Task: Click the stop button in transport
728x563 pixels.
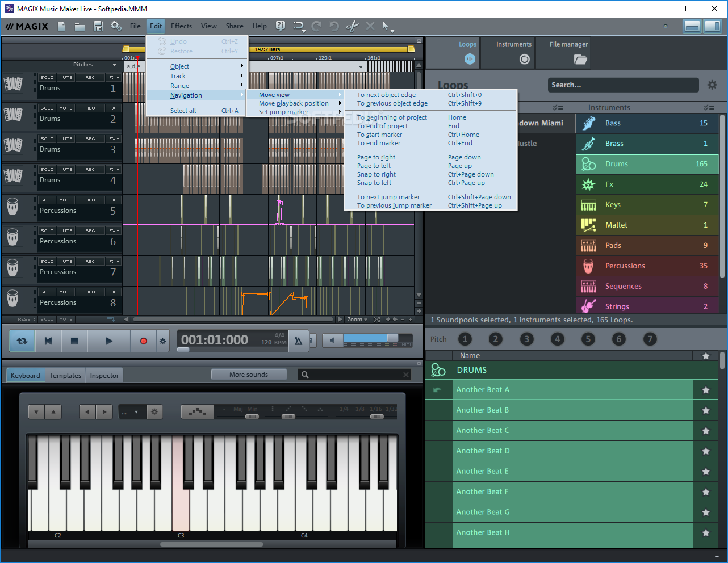Action: coord(74,341)
